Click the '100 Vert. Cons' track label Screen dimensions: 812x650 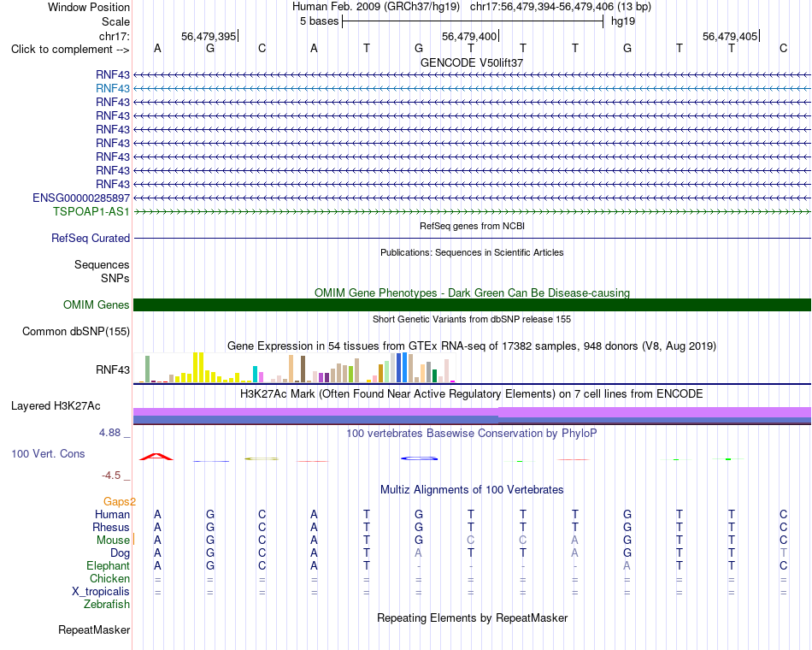pos(48,454)
